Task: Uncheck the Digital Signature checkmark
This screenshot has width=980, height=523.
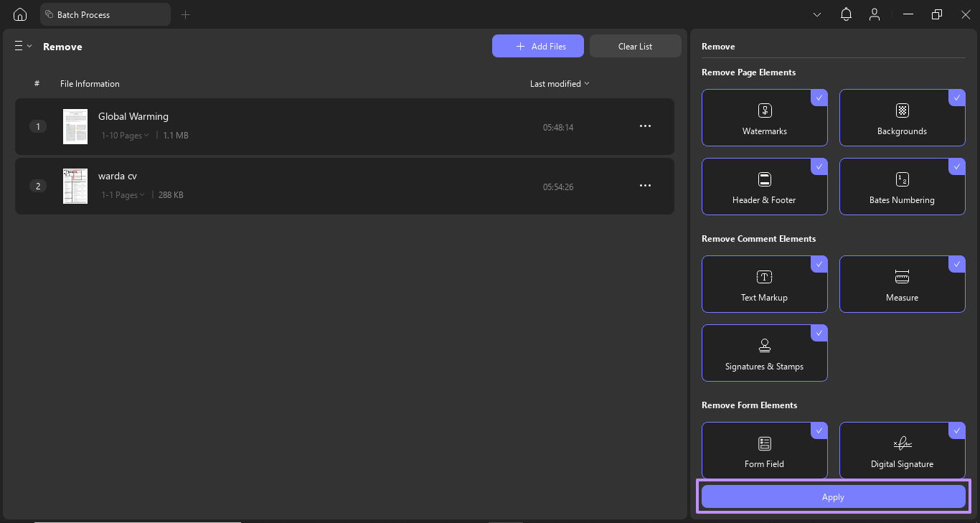Action: (957, 430)
